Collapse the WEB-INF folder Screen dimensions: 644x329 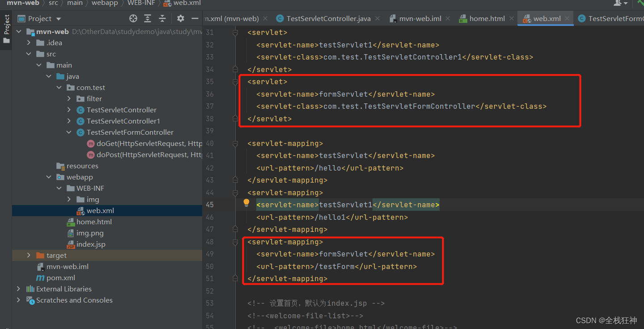coord(59,188)
